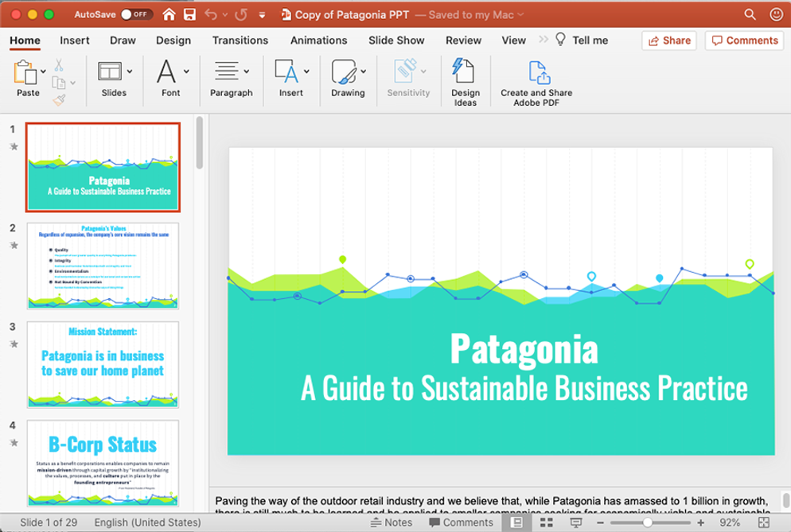
Task: Click the Format Painter brush icon
Action: [59, 99]
